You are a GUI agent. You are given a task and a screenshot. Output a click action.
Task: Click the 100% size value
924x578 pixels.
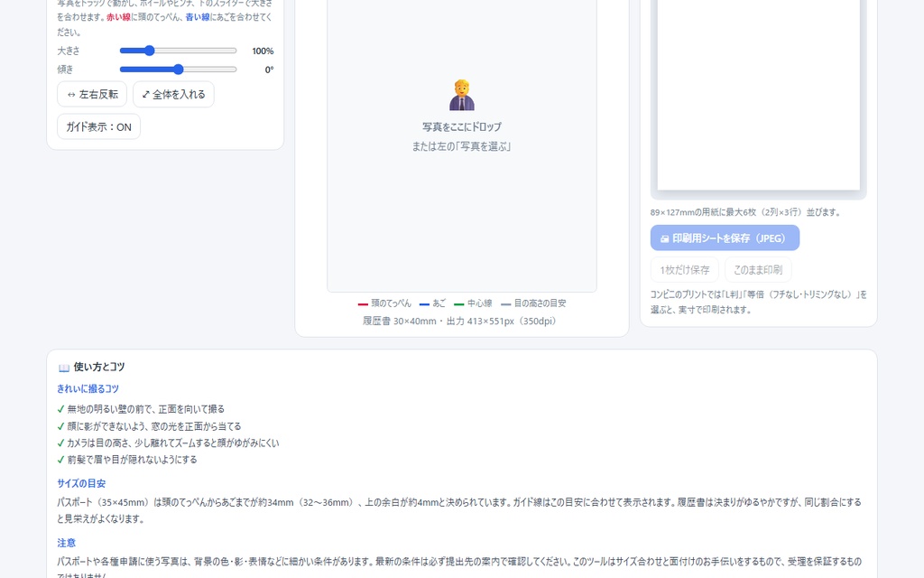click(x=263, y=51)
